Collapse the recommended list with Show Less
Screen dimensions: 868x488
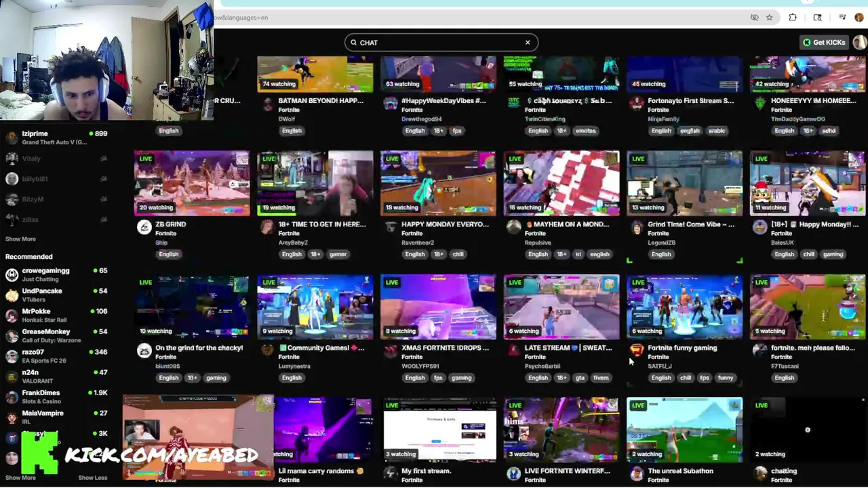(x=92, y=478)
